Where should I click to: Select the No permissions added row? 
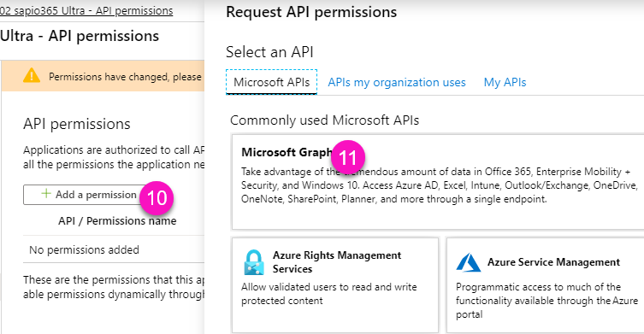pyautogui.click(x=114, y=249)
